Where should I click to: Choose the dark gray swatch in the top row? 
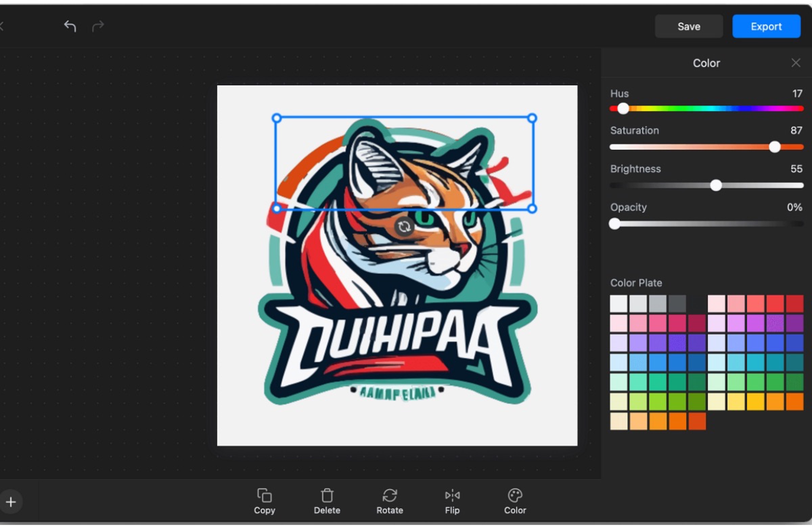(677, 304)
